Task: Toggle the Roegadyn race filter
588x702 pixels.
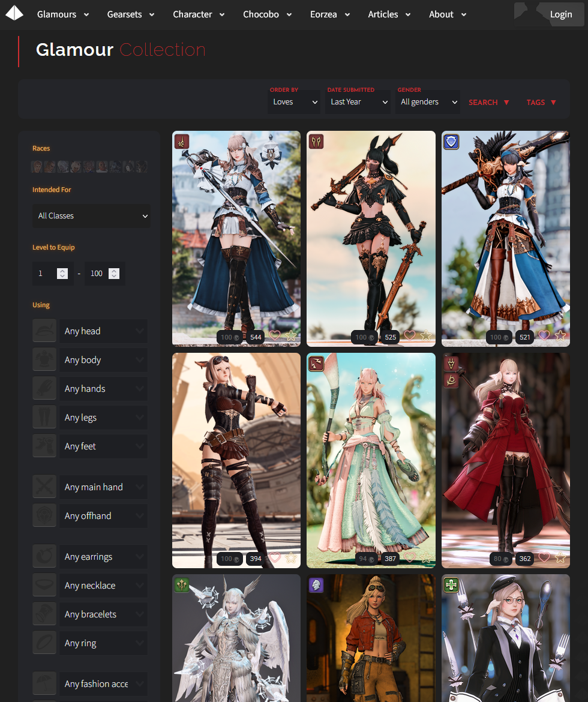Action: tap(102, 167)
